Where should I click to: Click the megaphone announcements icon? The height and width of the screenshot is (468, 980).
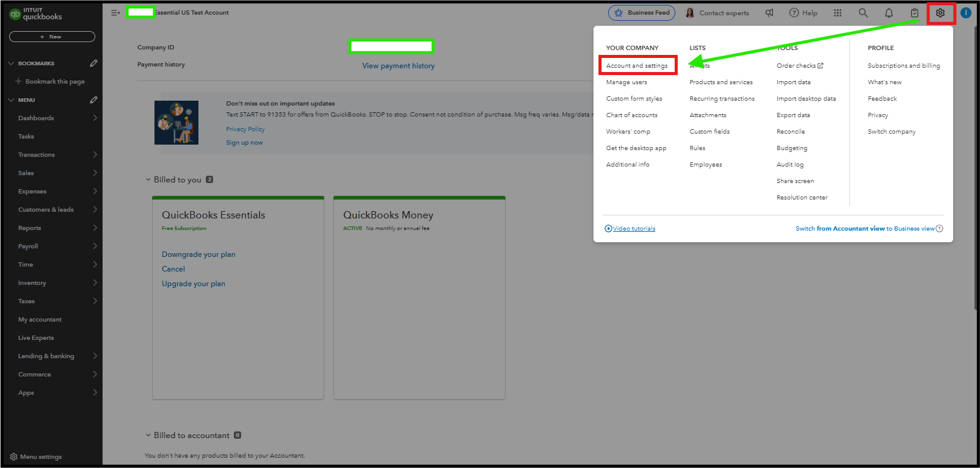click(769, 13)
